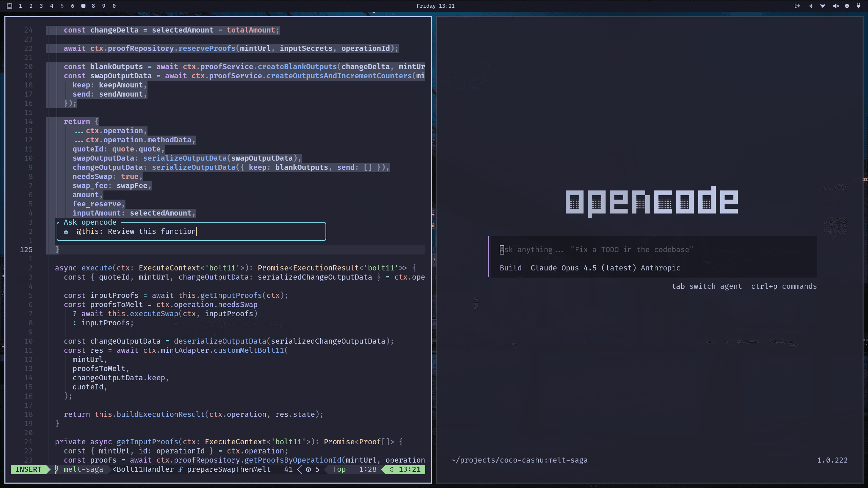This screenshot has height=488, width=868.
Task: Open the Build agent switcher
Action: [x=511, y=268]
